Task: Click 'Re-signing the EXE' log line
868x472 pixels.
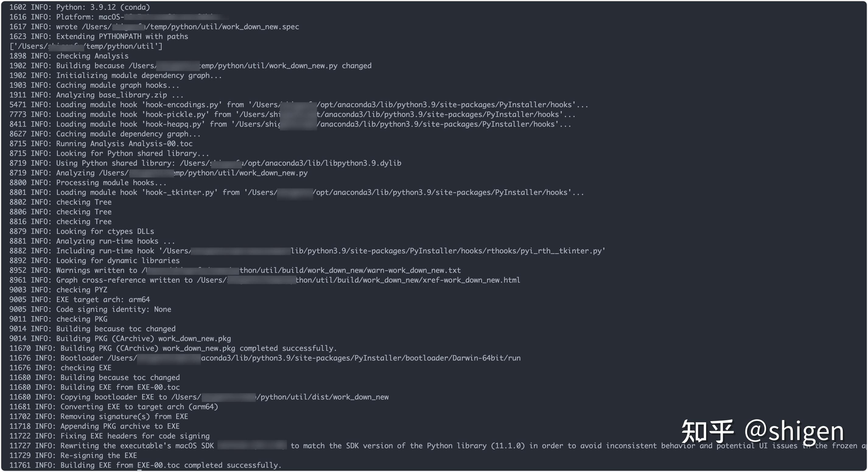Action: pos(73,456)
